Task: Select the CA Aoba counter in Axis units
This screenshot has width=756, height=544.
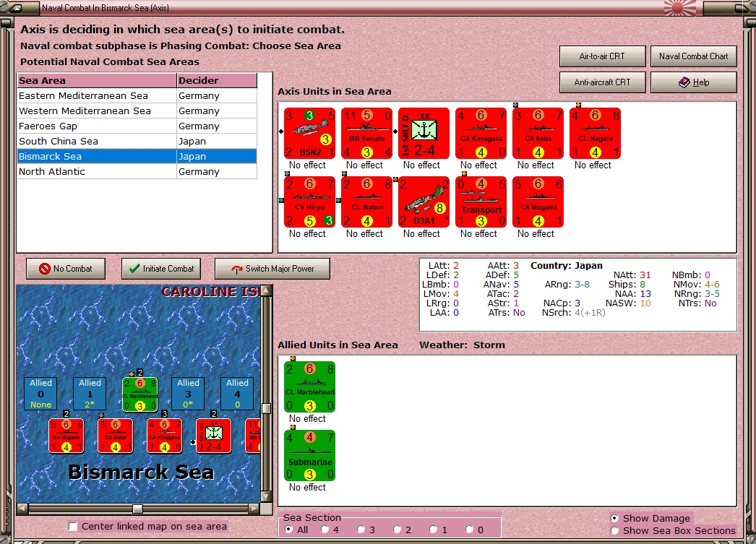Action: click(538, 134)
